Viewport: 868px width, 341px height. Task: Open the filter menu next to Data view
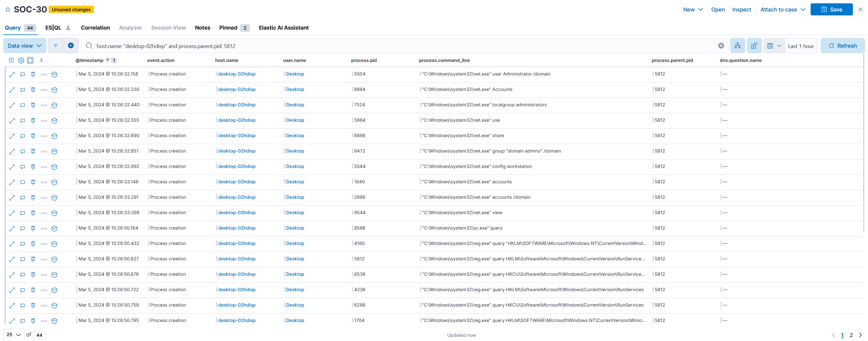coord(56,46)
